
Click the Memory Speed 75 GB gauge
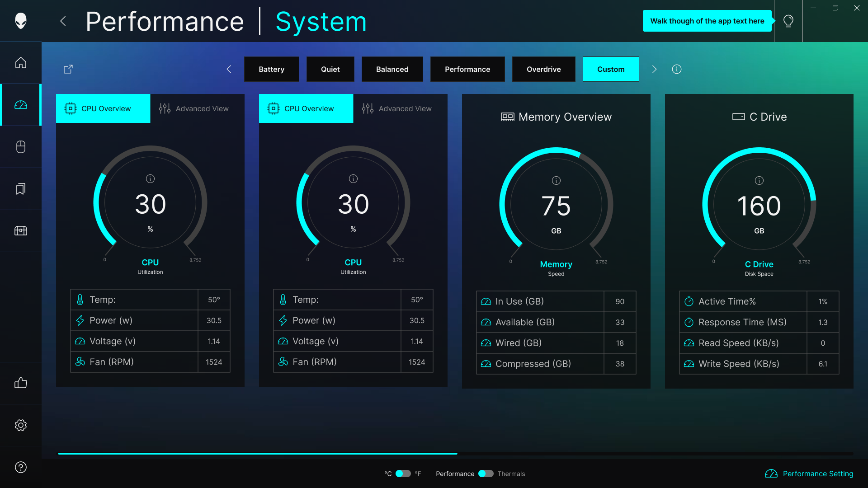pyautogui.click(x=556, y=204)
